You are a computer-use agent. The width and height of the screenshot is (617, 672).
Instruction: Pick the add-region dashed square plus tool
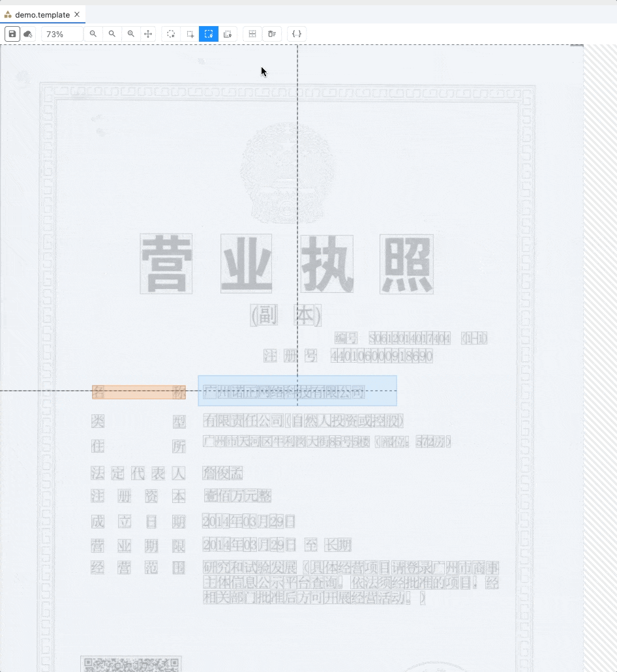click(x=190, y=34)
